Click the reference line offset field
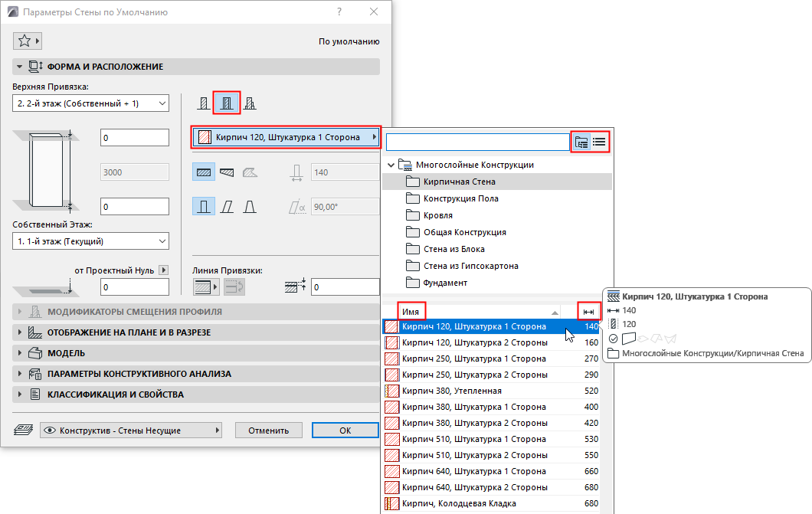 tap(345, 286)
